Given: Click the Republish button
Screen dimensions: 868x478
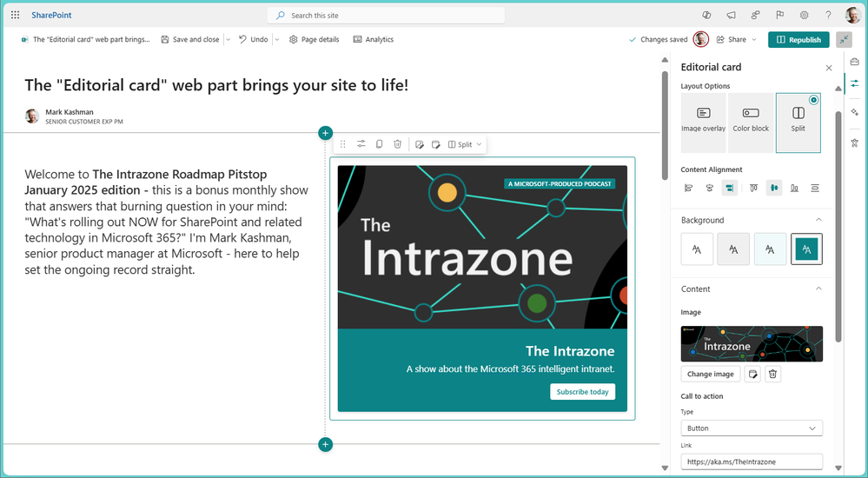Looking at the screenshot, I should (798, 39).
